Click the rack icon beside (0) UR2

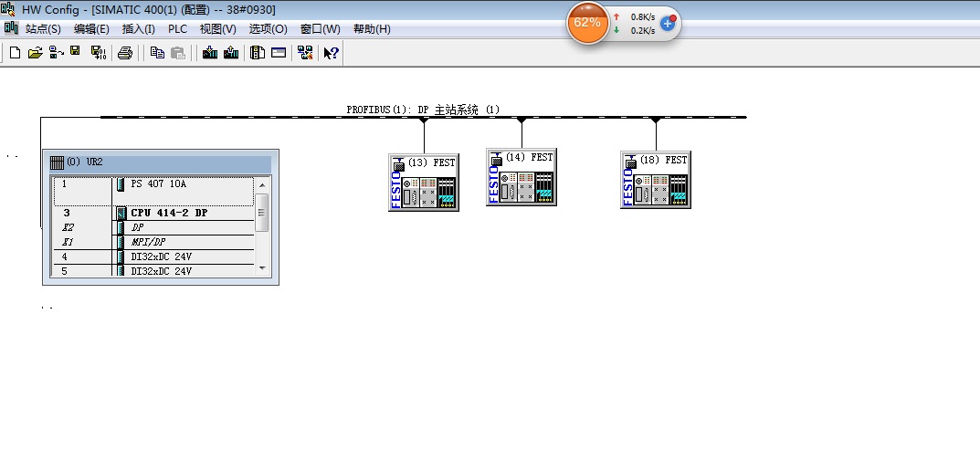(x=57, y=162)
